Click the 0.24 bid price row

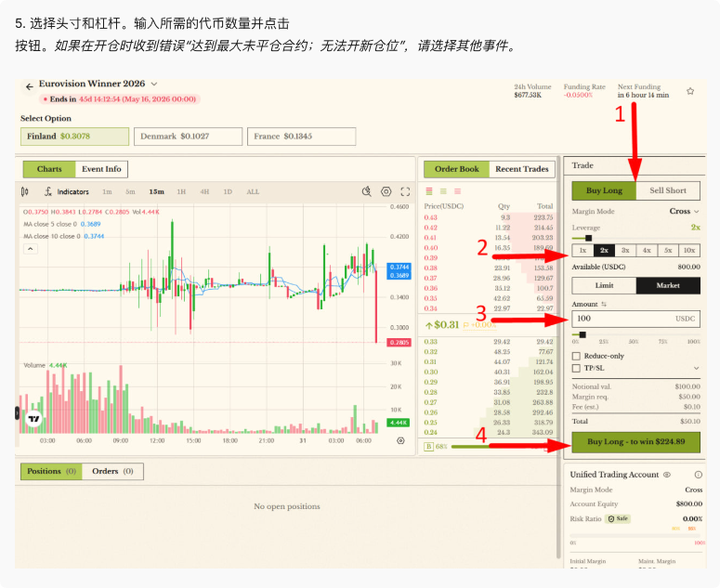tap(489, 432)
